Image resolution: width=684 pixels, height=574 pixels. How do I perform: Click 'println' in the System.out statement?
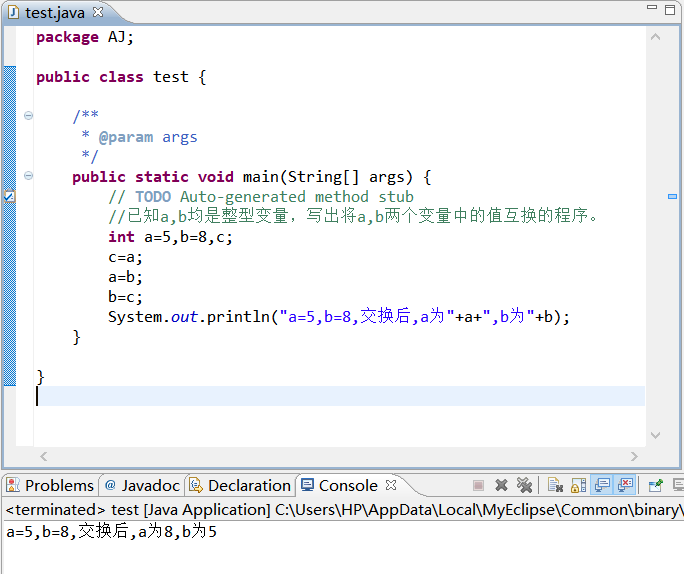coord(238,317)
